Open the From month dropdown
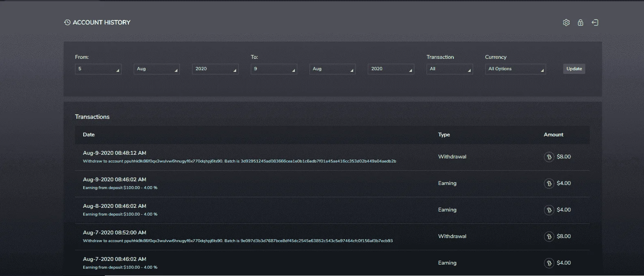The image size is (644, 276). tap(157, 69)
